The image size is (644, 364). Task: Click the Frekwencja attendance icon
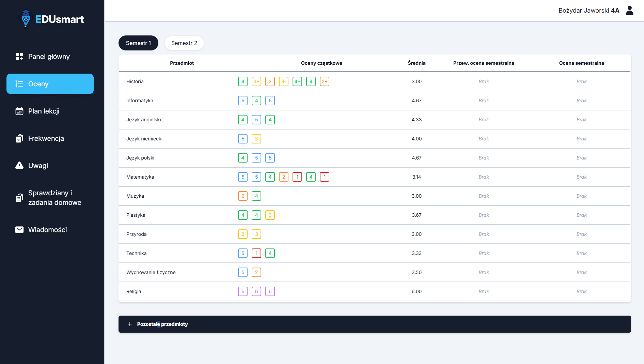(19, 138)
